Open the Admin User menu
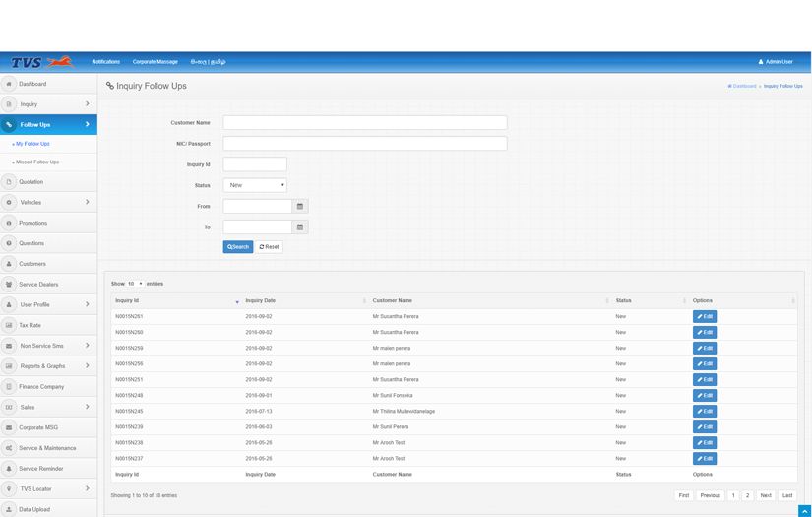Viewport: 812px width, 517px height. click(776, 62)
